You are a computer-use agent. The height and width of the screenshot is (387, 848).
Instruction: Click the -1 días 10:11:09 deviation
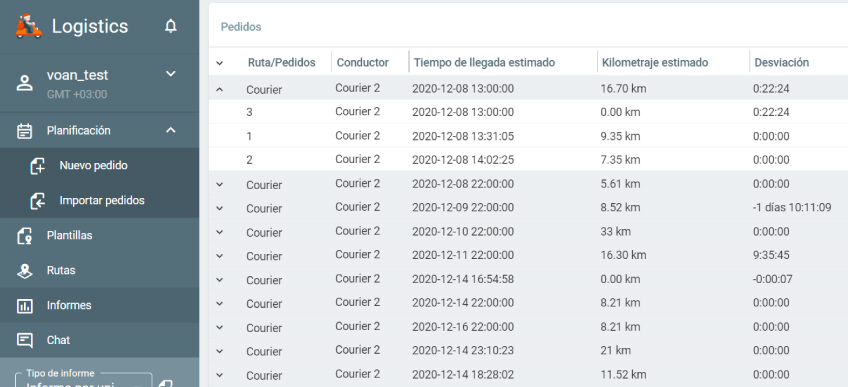click(792, 208)
